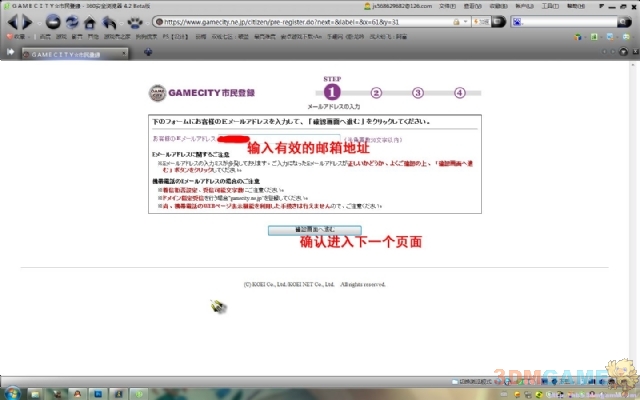Select the step 2 circle indicator
The width and height of the screenshot is (640, 400).
(376, 93)
